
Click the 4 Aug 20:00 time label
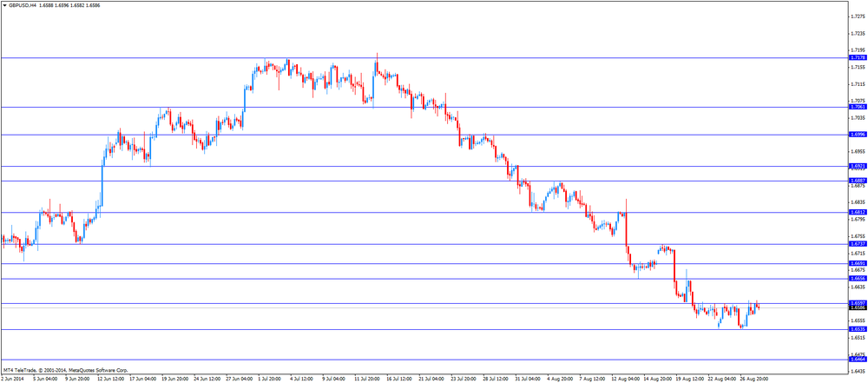[x=558, y=380]
